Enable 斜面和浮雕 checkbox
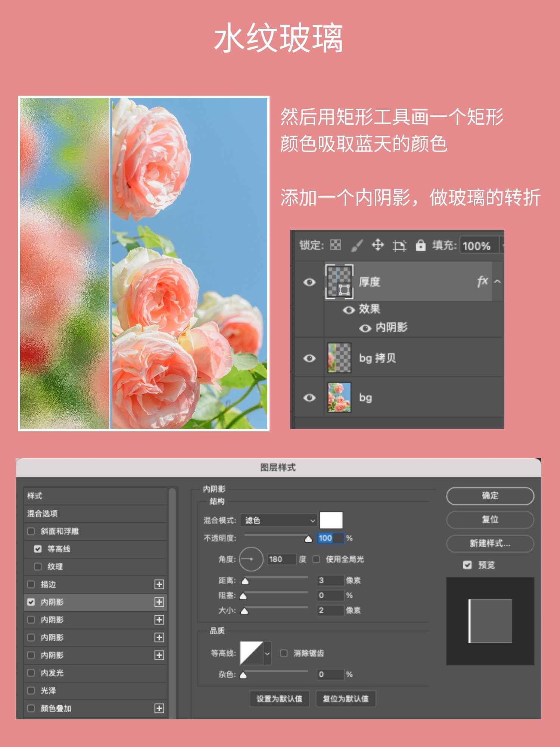 pyautogui.click(x=31, y=531)
